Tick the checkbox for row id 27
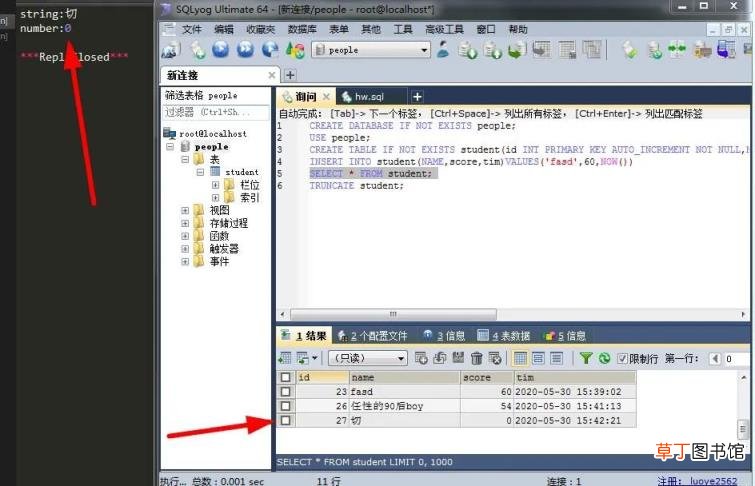The height and width of the screenshot is (486, 755). click(286, 420)
